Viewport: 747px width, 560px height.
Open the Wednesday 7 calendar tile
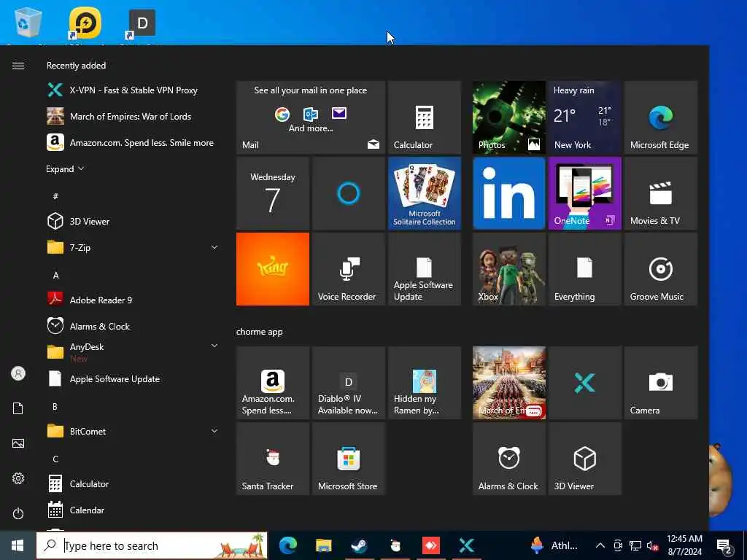(x=273, y=193)
